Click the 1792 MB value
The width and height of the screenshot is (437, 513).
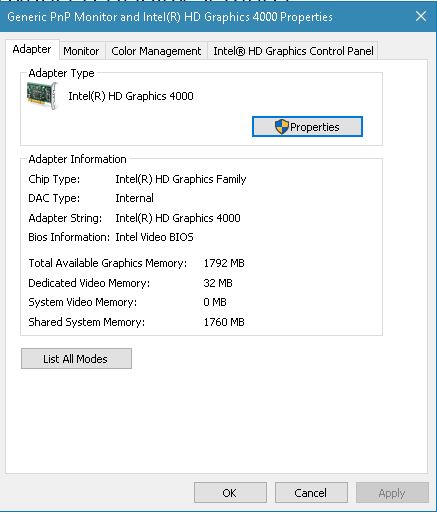[x=224, y=263]
